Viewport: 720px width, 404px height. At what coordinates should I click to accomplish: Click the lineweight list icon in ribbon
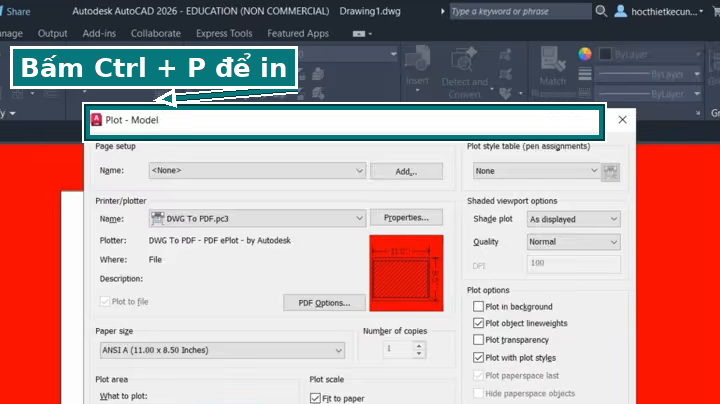pos(585,73)
